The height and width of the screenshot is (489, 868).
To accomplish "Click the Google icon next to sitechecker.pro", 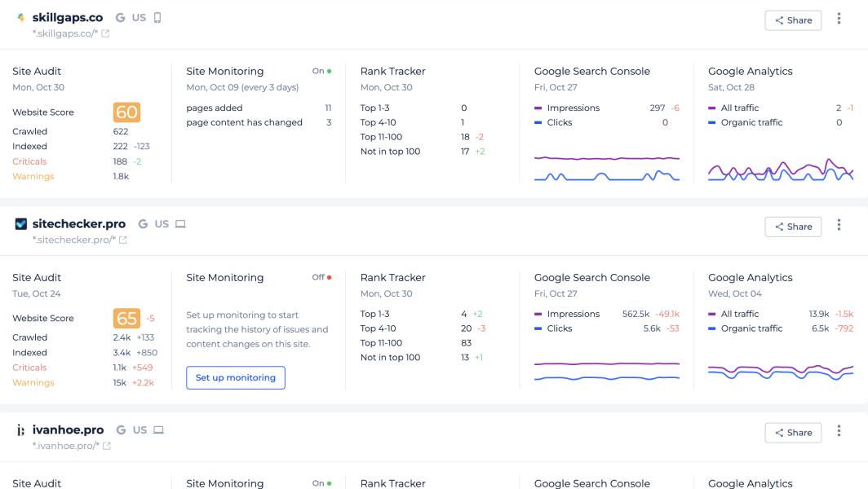I will [143, 224].
